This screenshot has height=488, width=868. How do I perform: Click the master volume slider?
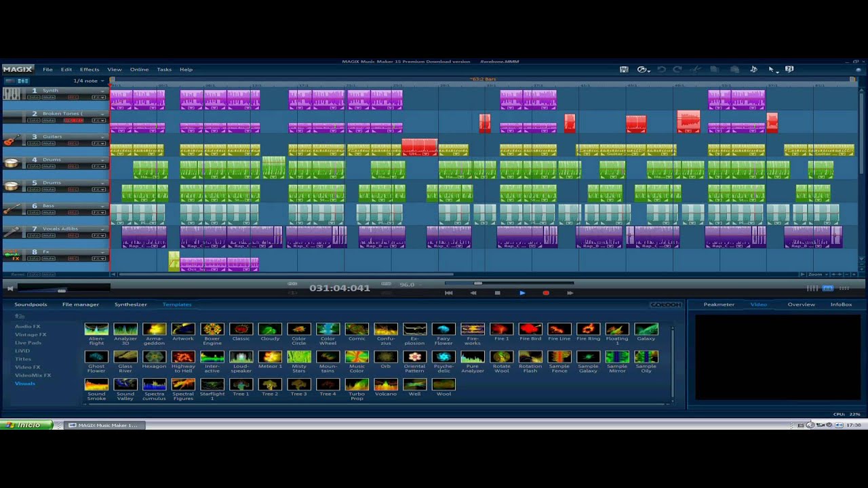62,291
